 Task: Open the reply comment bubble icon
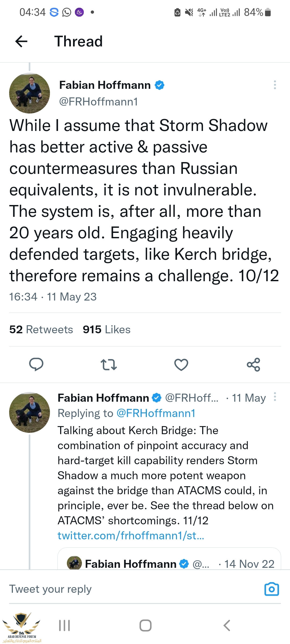[36, 364]
